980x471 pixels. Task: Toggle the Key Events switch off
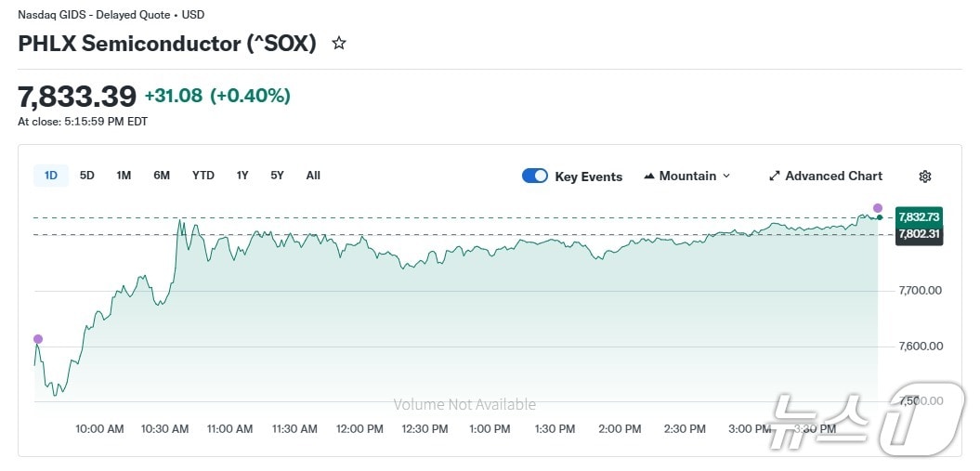(x=535, y=177)
